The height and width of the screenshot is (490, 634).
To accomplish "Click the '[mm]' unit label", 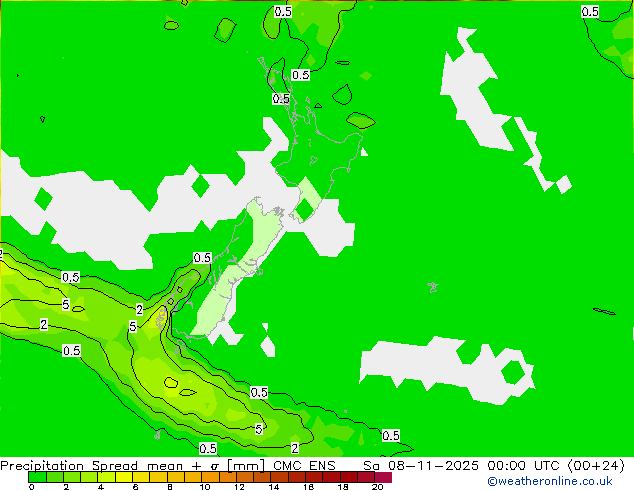I will coord(246,466).
